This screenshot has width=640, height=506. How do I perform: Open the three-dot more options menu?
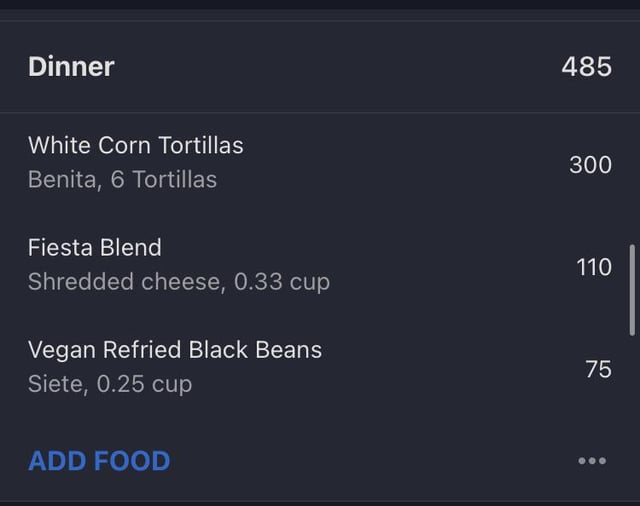coord(592,461)
